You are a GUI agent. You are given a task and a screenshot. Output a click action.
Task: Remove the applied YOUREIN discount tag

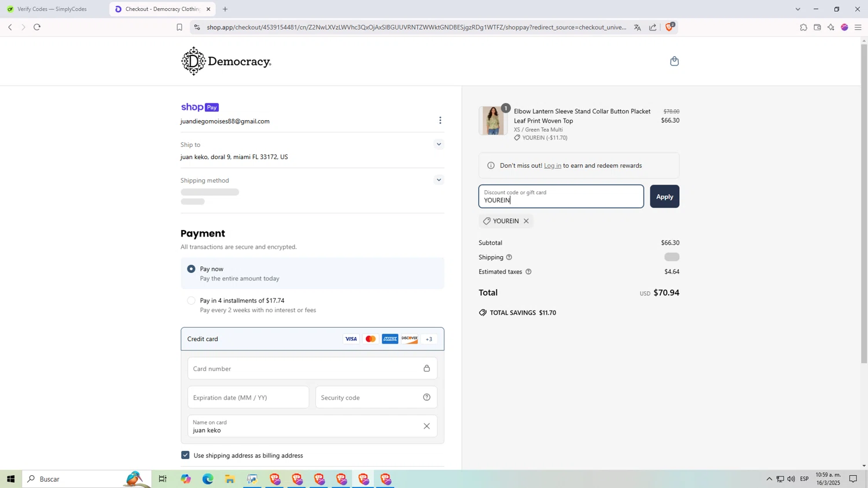click(x=526, y=221)
